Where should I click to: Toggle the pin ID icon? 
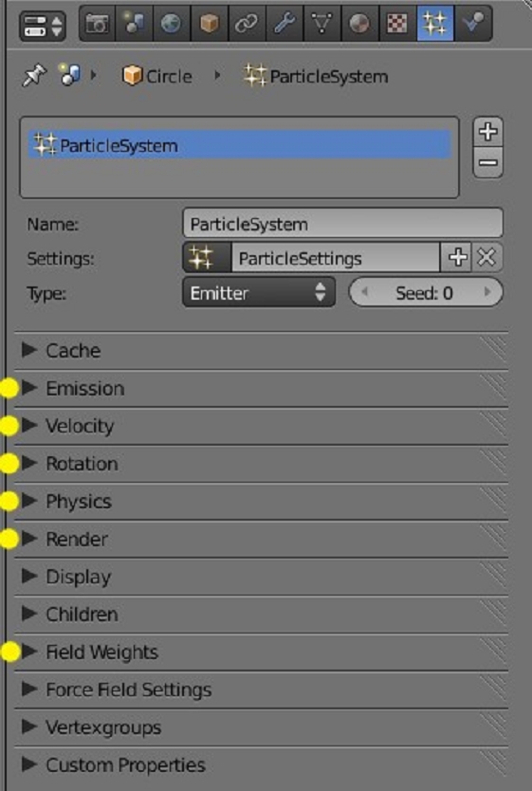(x=34, y=76)
